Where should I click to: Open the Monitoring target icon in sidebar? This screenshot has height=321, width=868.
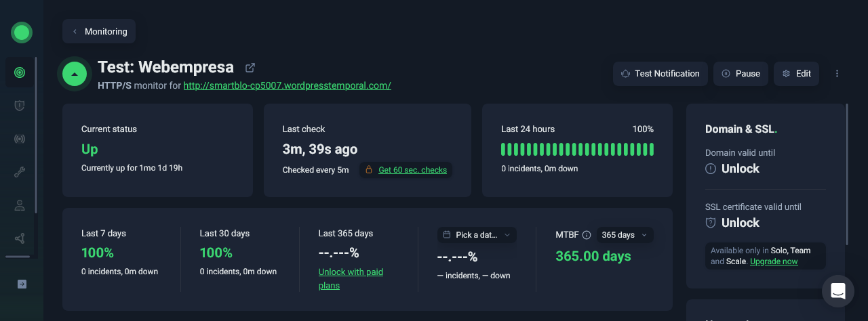coord(20,72)
